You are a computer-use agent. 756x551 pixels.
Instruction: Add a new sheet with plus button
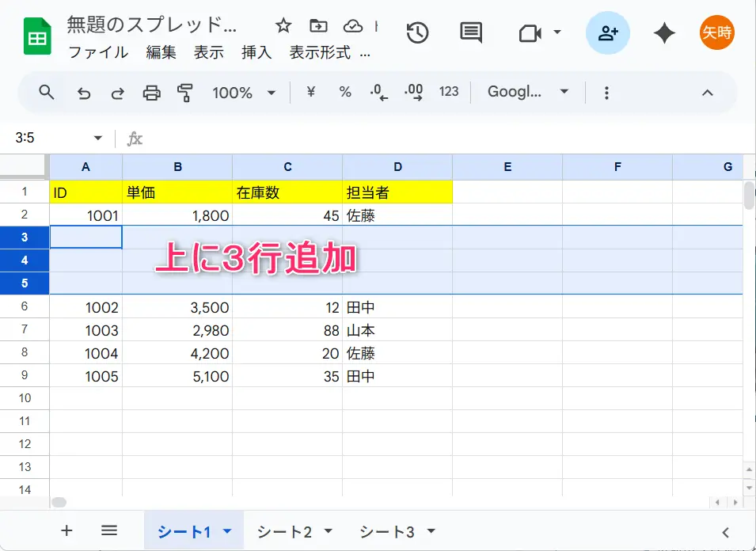pyautogui.click(x=66, y=530)
